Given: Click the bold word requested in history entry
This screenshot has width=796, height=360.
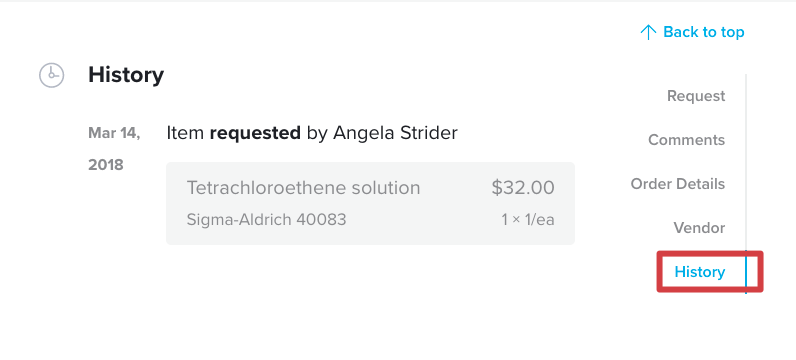Looking at the screenshot, I should (x=255, y=134).
